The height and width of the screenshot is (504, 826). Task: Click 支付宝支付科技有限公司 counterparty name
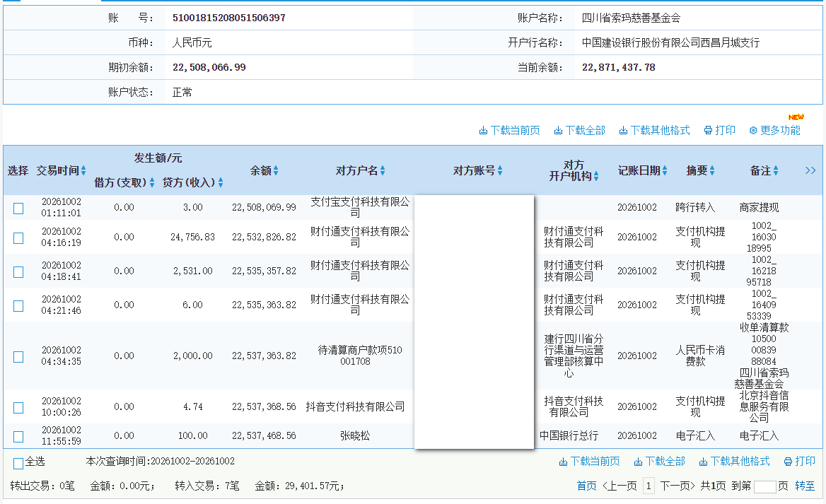pos(360,207)
